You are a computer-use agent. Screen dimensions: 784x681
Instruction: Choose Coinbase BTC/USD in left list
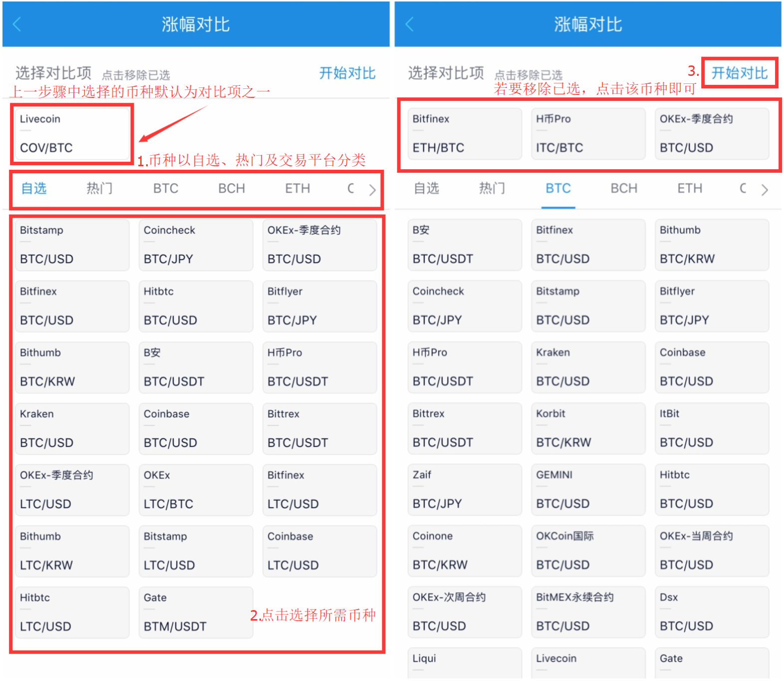196,429
